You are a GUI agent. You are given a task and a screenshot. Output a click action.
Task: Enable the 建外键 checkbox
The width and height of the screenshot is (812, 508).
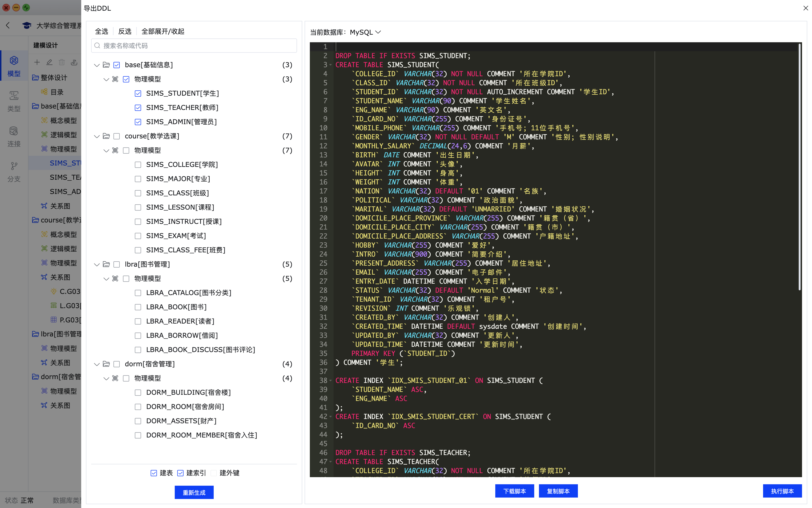click(214, 473)
